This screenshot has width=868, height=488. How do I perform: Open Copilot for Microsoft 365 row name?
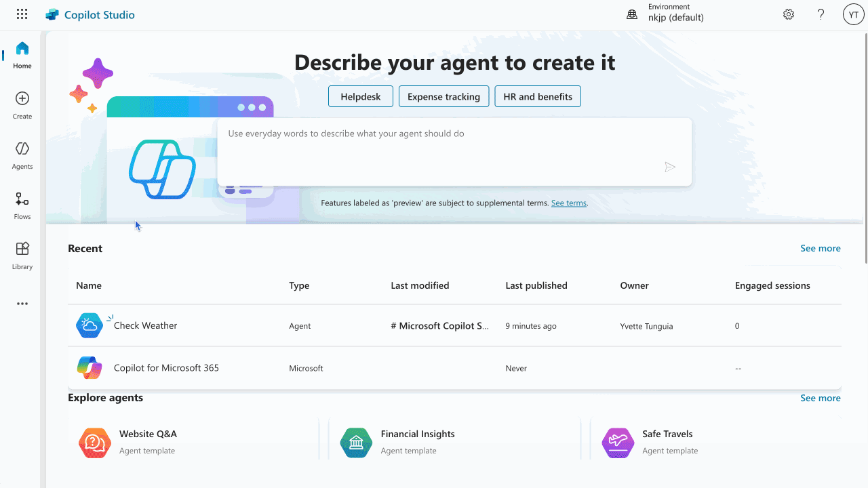pos(166,368)
